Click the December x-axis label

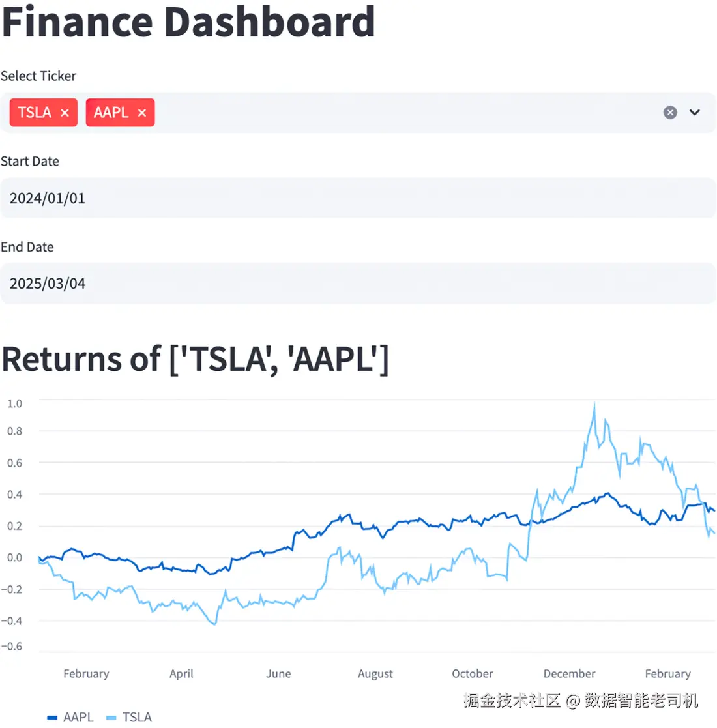[x=569, y=674]
